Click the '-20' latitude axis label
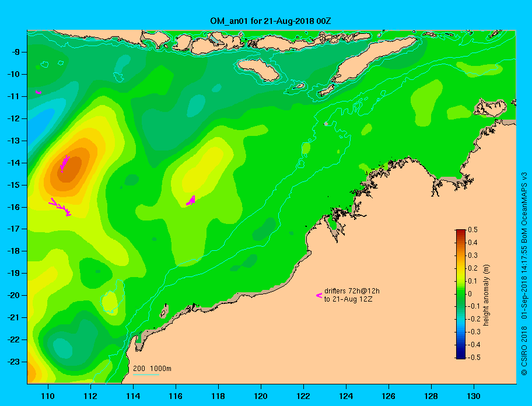 point(14,295)
